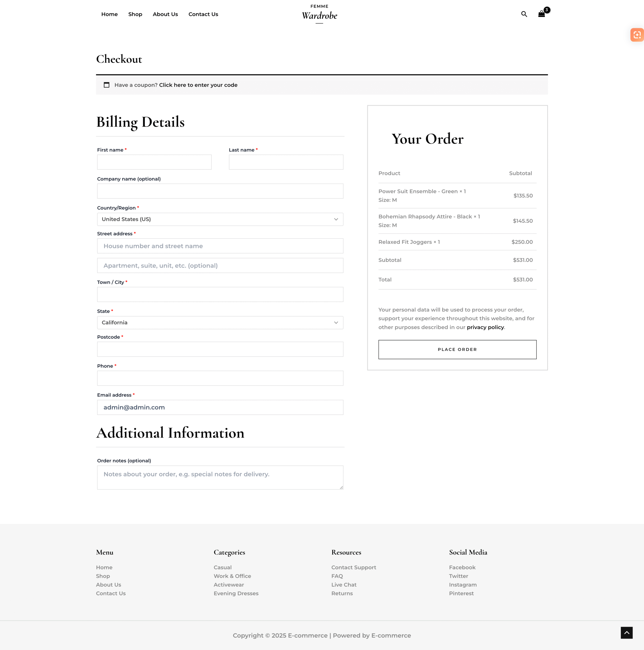The width and height of the screenshot is (644, 650).
Task: Focus the Last name field
Action: (286, 162)
